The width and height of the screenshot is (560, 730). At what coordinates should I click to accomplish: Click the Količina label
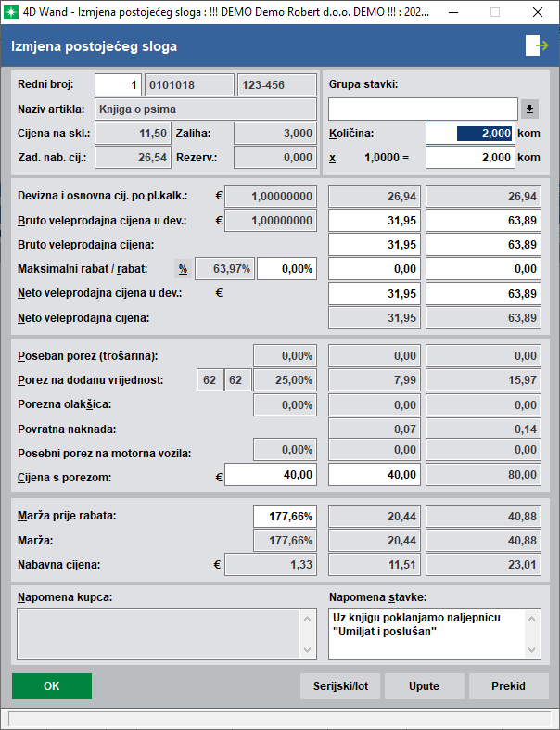point(351,134)
